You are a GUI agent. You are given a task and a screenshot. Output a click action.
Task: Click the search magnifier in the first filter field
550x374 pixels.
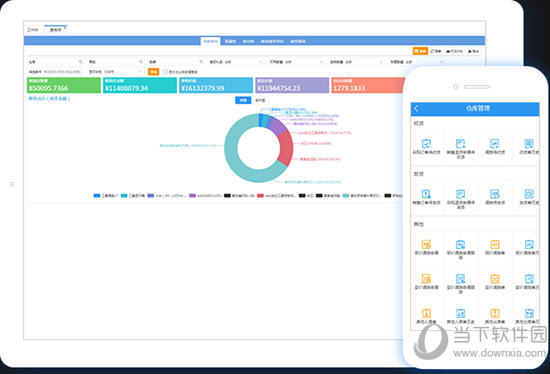[x=80, y=62]
